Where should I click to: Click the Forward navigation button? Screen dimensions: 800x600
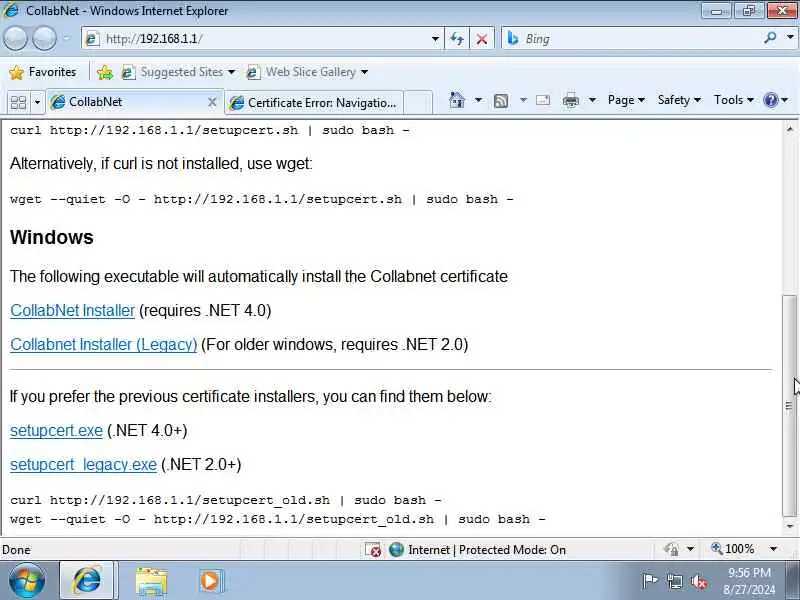click(44, 38)
